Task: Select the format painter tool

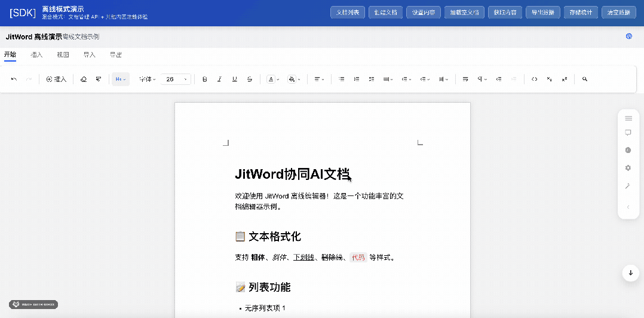Action: 99,79
